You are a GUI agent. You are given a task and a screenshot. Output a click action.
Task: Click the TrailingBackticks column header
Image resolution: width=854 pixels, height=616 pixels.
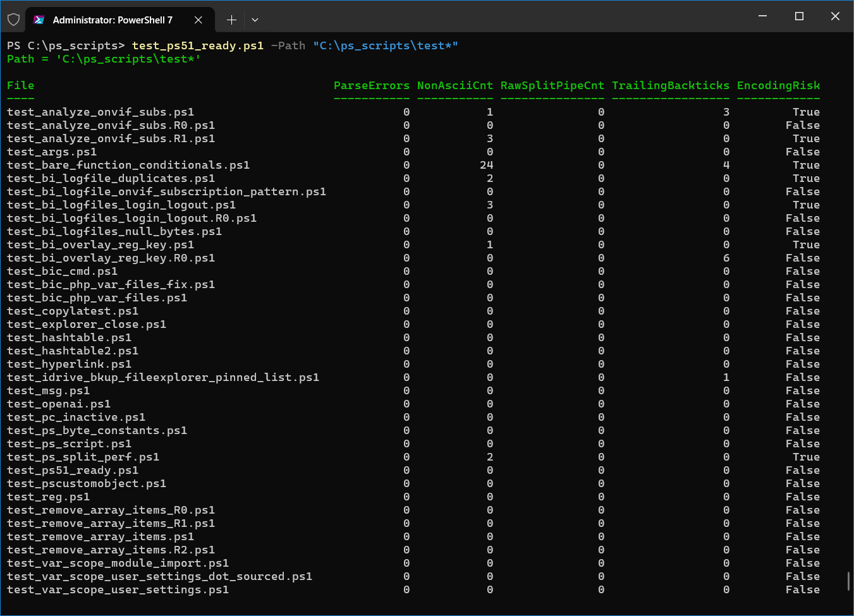coord(670,85)
